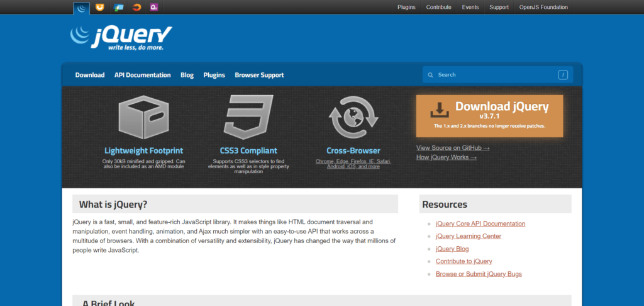644x306 pixels.
Task: Click the Resources heading
Action: point(445,205)
